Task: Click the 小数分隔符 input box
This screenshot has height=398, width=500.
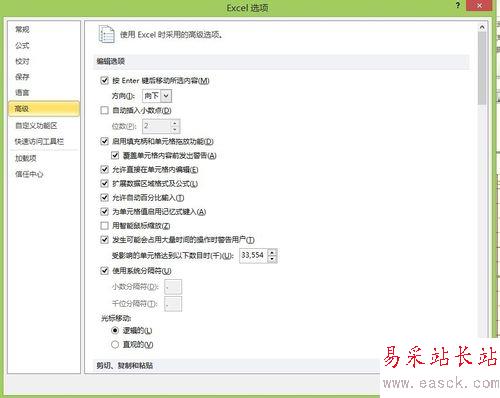Action: (x=173, y=287)
